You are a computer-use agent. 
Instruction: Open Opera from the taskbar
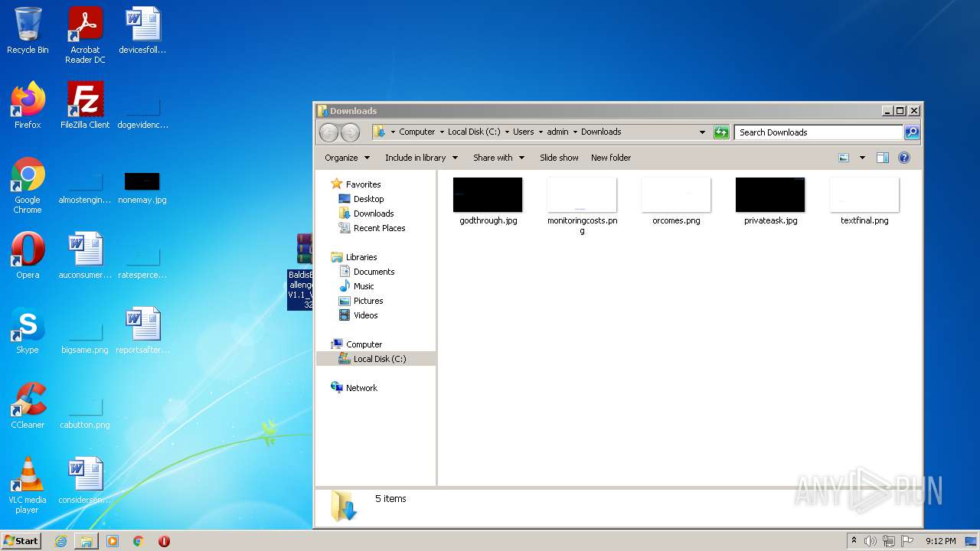[x=164, y=541]
